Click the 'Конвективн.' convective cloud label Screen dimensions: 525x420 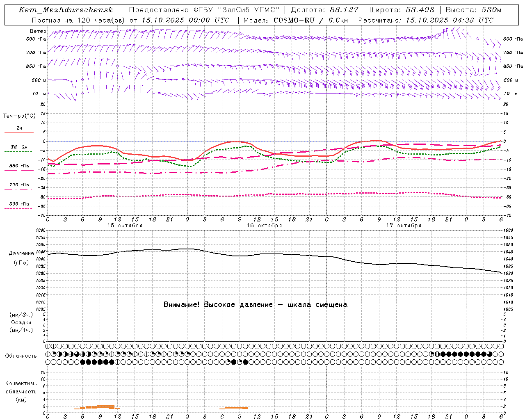21,383
